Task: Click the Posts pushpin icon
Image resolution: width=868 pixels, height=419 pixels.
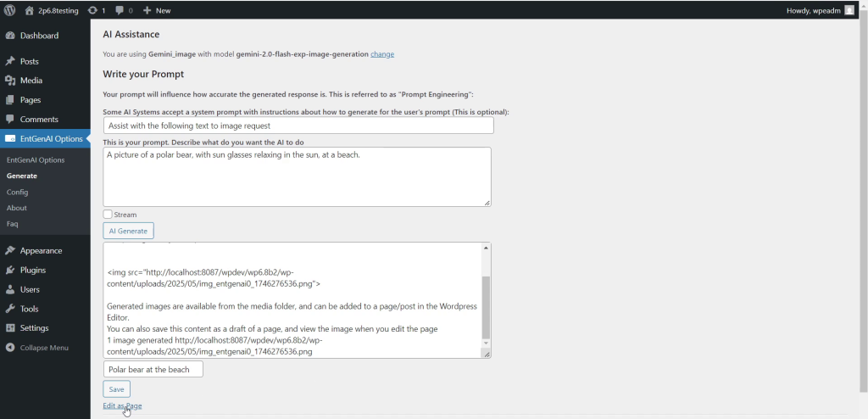Action: [10, 62]
